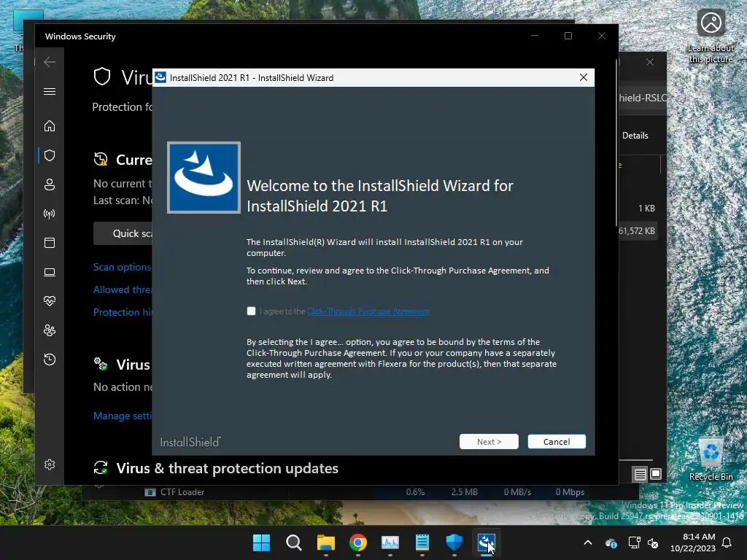Open taskbar Search
This screenshot has height=560, width=747.
(293, 542)
